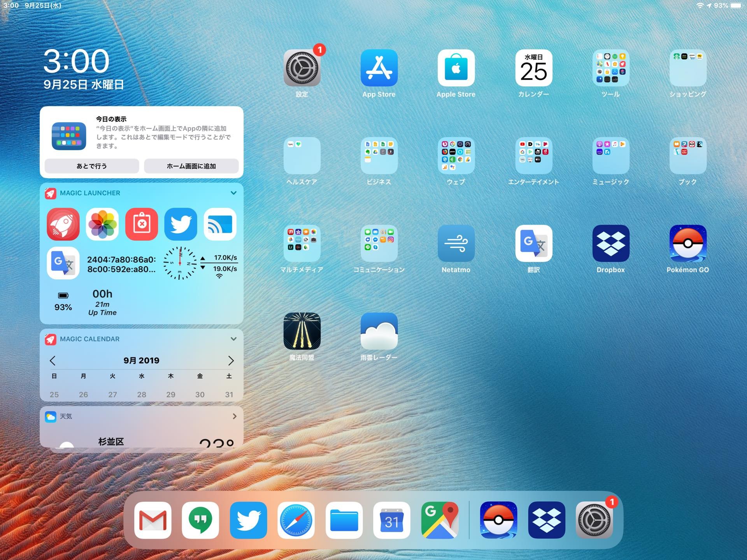
Task: Open the ヘルスケア folder
Action: 302,156
